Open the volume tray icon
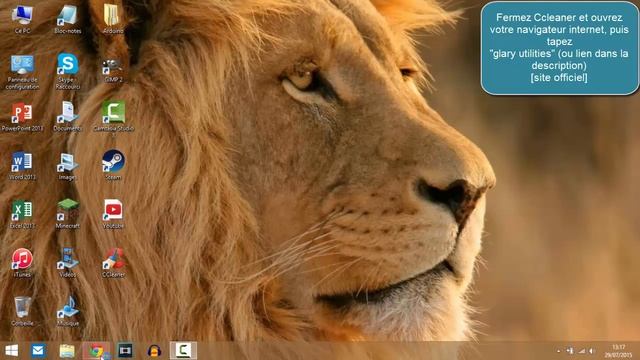 (x=591, y=351)
